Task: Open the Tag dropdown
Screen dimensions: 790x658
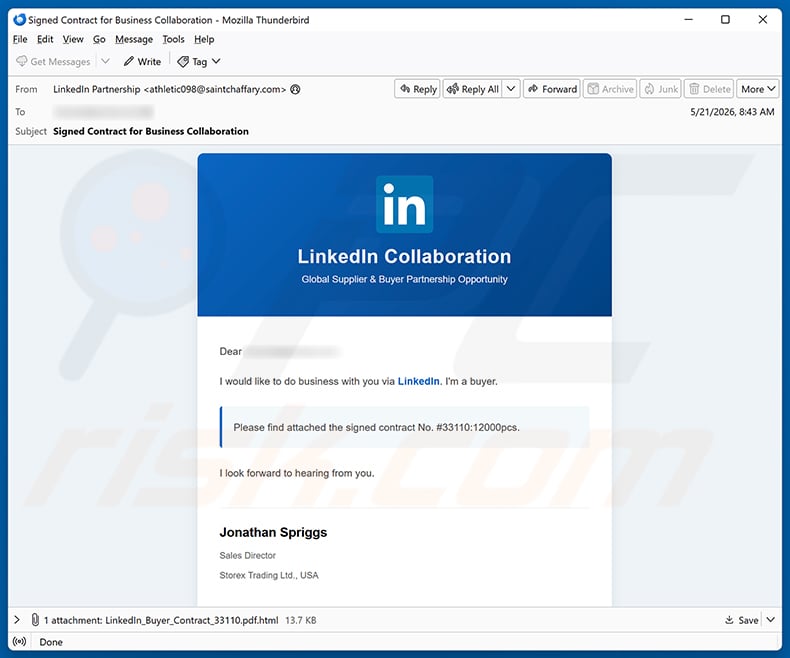Action: coord(199,61)
